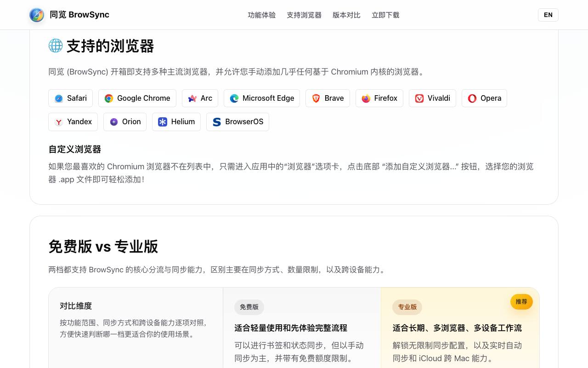This screenshot has height=368, width=588.
Task: Click the 适合长期、多浏览器、多设备工作流 title
Action: pyautogui.click(x=457, y=328)
